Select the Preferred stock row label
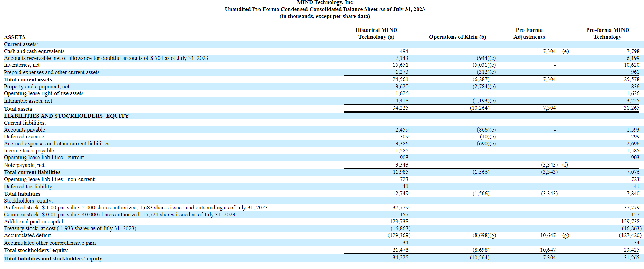 tap(136, 208)
